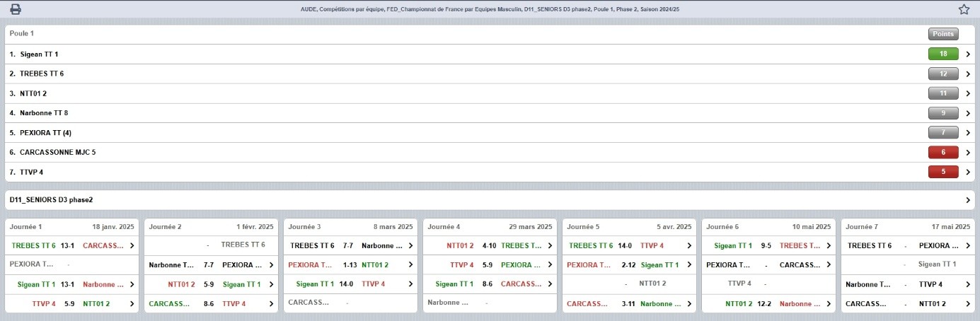This screenshot has height=321, width=980.
Task: Open Journée 5 PEXIORA 2-12 Sigean TT 1 chevron
Action: click(689, 265)
